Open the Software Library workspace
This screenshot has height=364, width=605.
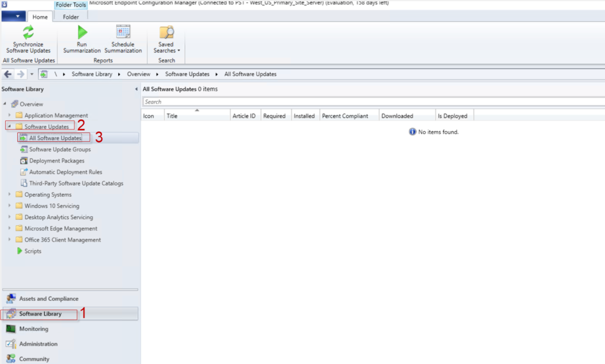pyautogui.click(x=70, y=314)
